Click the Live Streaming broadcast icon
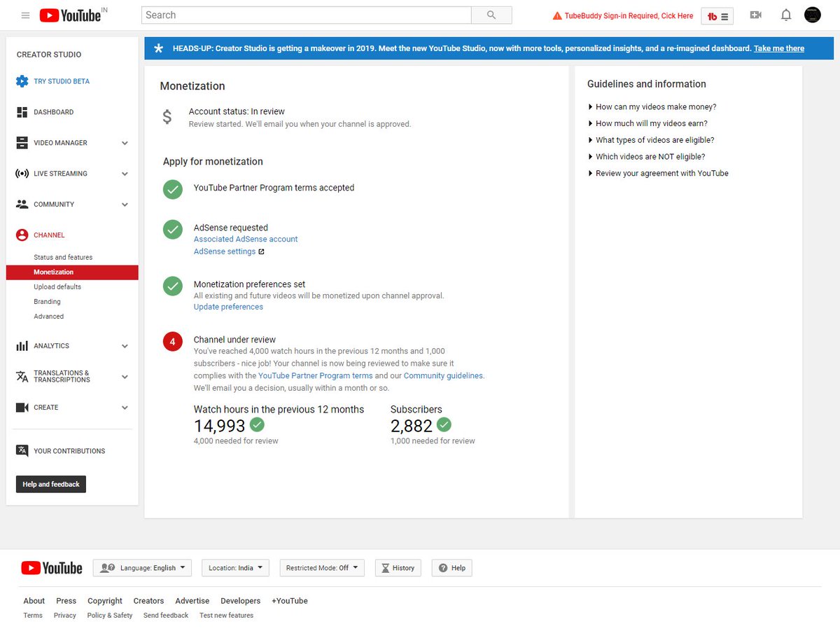The width and height of the screenshot is (840, 638). 22,174
